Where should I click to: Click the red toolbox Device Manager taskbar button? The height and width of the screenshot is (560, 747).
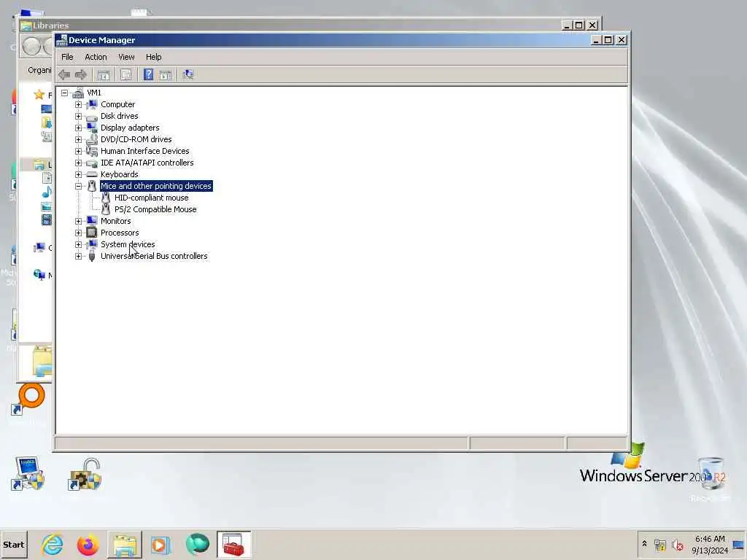pos(233,544)
